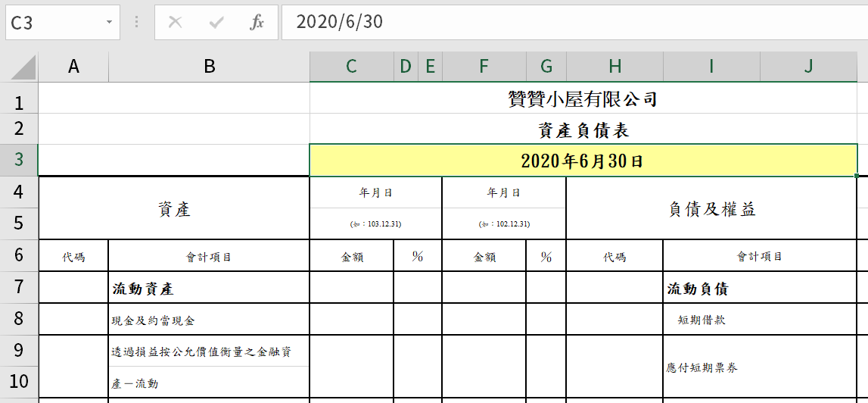Click the 代碼 cell in column H

[614, 256]
